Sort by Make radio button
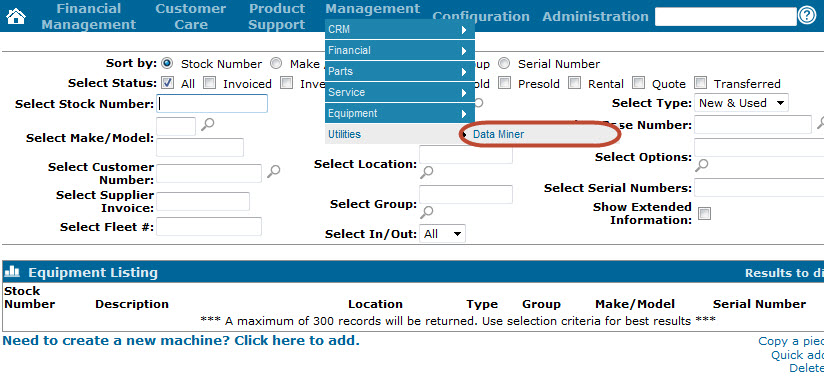824x384 pixels. (x=276, y=64)
